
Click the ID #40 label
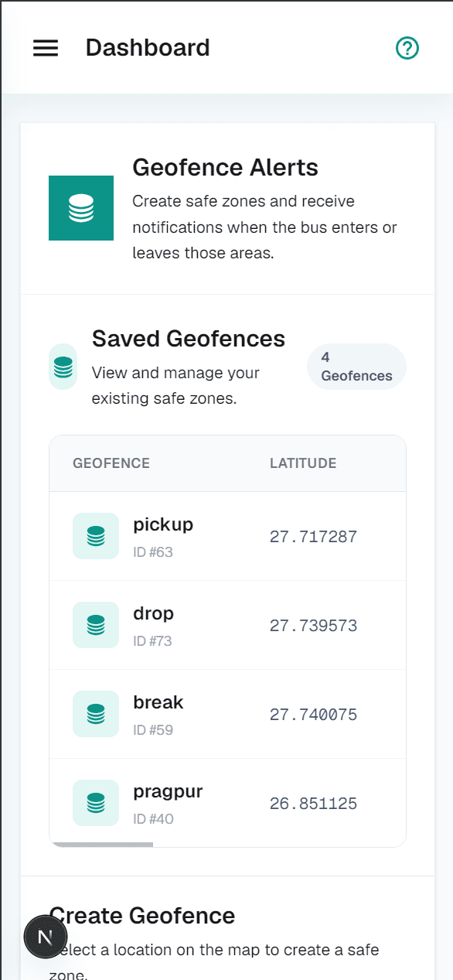(x=153, y=819)
